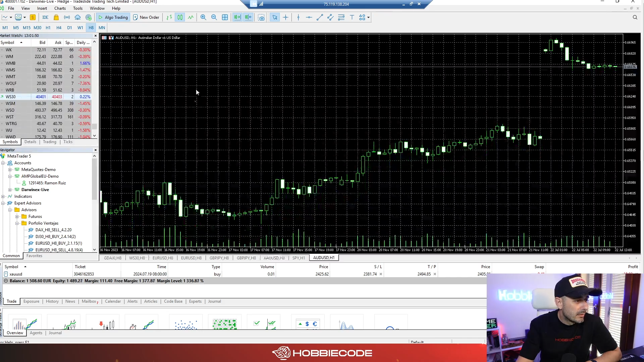Open the History tab in Toolbox
Screen dimensions: 644x362
point(52,301)
